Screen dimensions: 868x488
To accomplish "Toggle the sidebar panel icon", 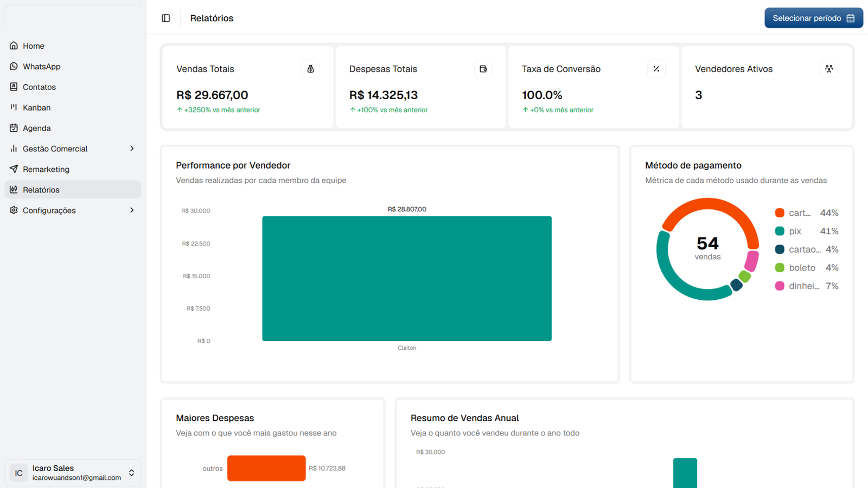I will tap(166, 18).
